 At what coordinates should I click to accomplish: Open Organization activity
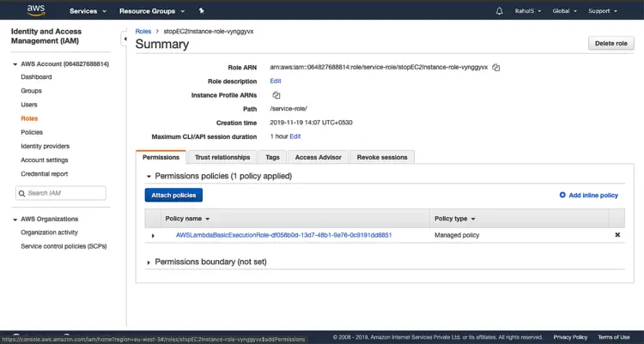(x=49, y=232)
